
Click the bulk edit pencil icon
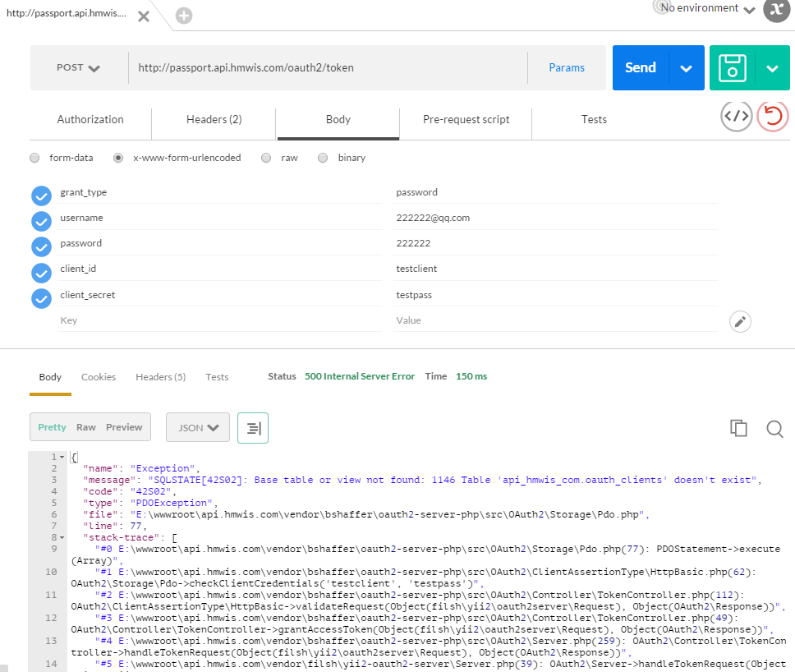tap(740, 321)
